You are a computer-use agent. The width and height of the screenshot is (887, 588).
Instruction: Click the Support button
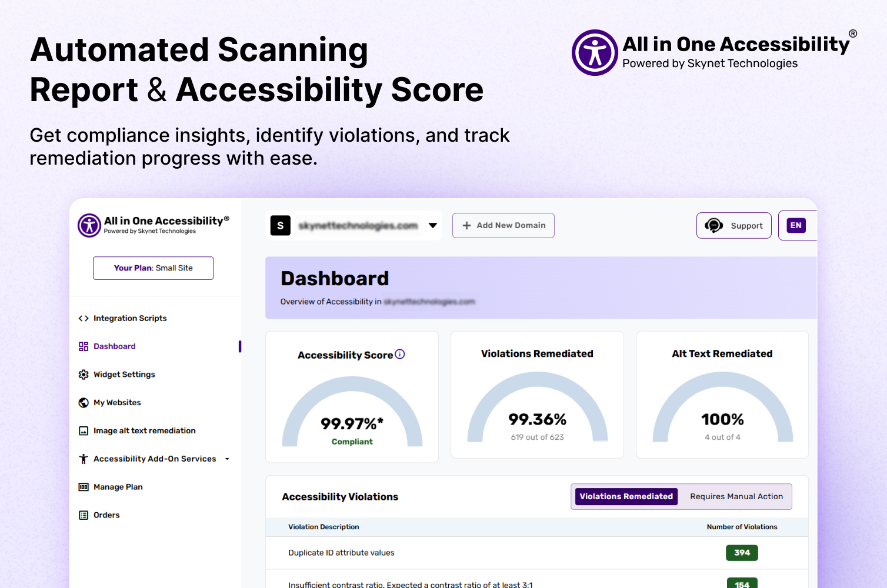(734, 226)
